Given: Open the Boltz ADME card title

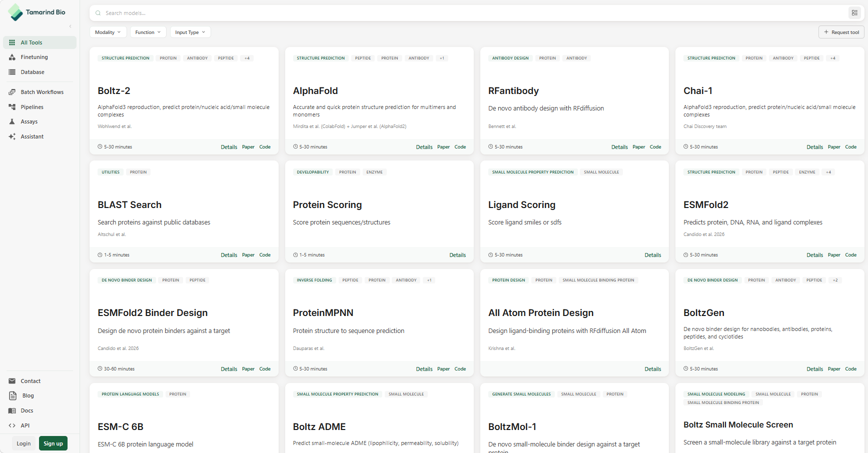Looking at the screenshot, I should click(319, 426).
